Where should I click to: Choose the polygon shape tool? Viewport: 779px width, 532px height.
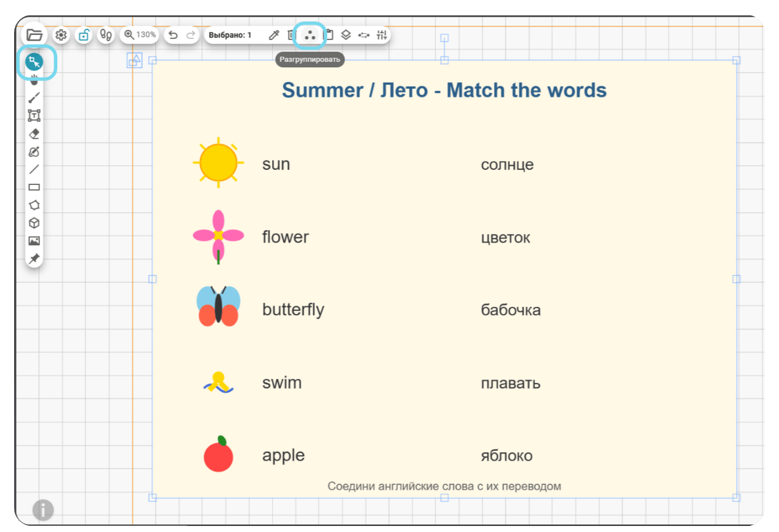(34, 205)
